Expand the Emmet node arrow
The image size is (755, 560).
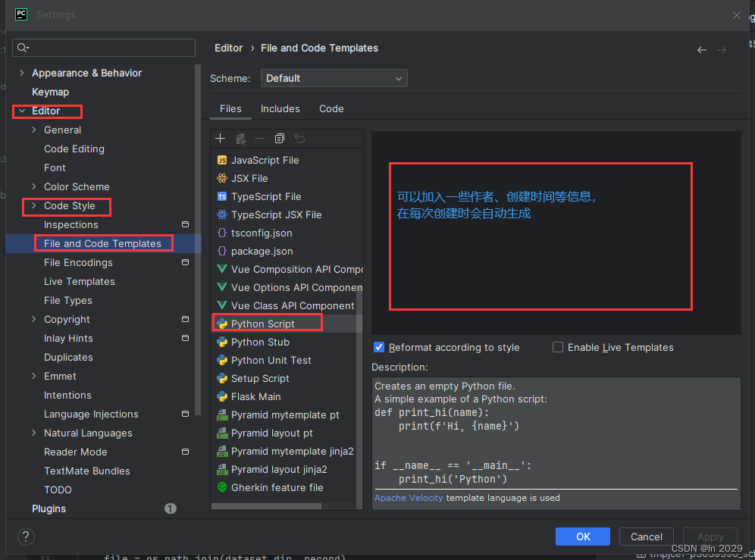[x=33, y=376]
